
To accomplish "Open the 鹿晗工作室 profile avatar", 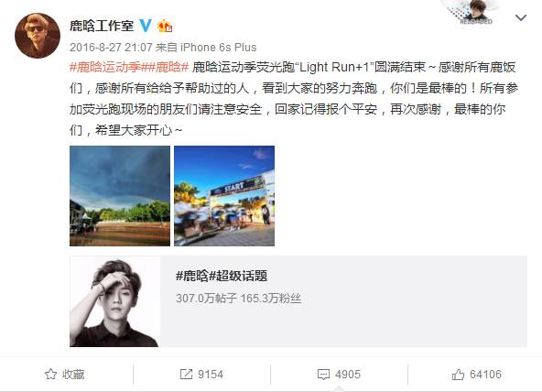I will coord(38,36).
